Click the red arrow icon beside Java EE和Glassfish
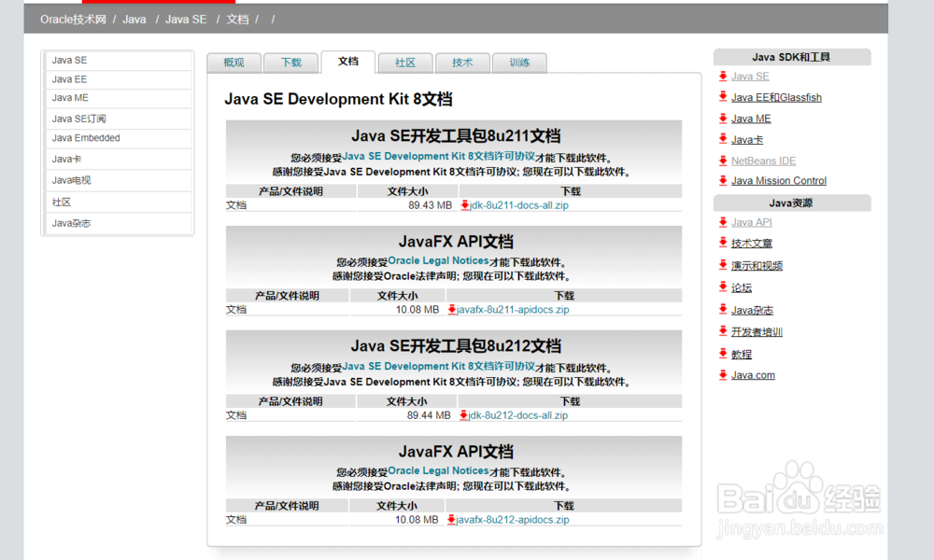This screenshot has height=560, width=934. point(723,97)
